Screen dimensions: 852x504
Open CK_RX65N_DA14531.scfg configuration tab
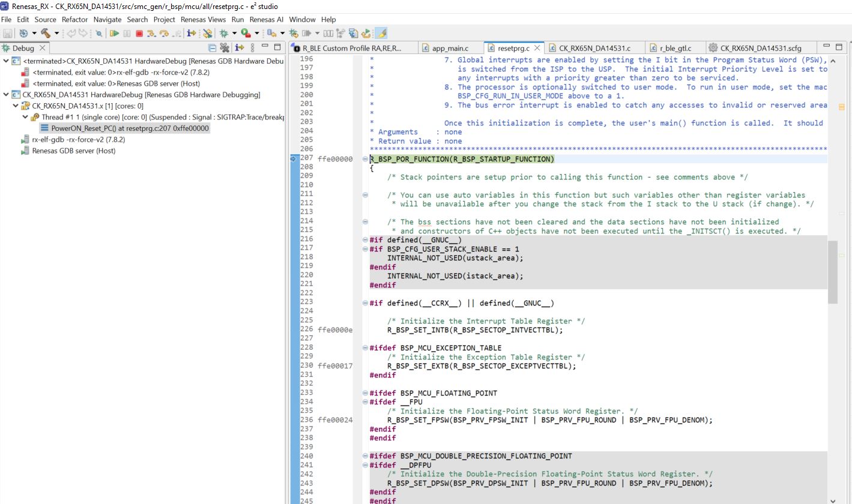760,48
